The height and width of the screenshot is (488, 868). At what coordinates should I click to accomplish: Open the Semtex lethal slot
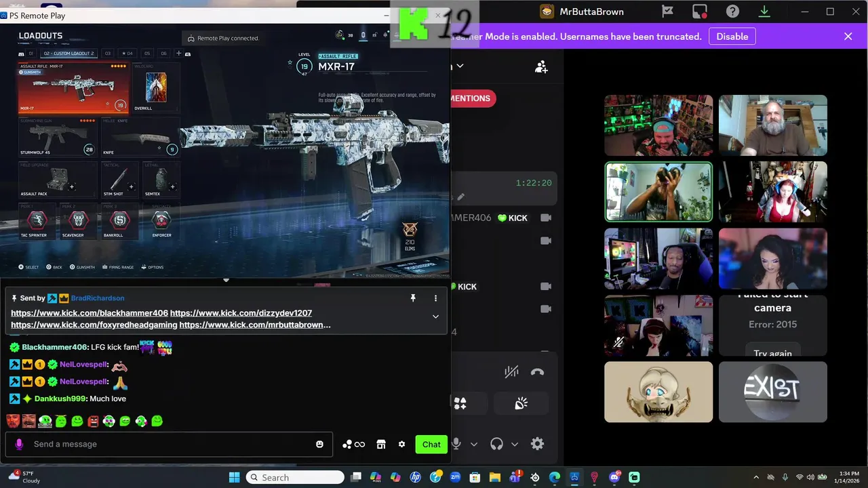point(161,179)
